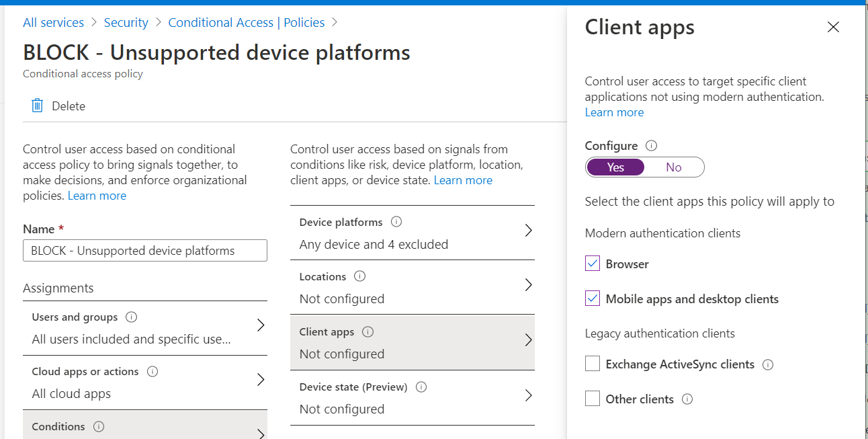
Task: Click Learn more under conditions description
Action: [463, 180]
